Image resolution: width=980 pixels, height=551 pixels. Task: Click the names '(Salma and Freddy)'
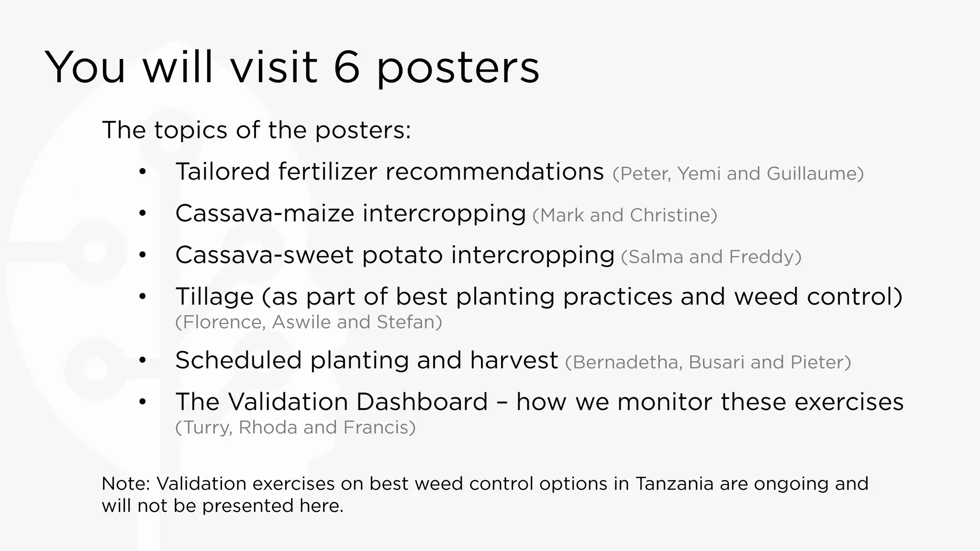711,257
